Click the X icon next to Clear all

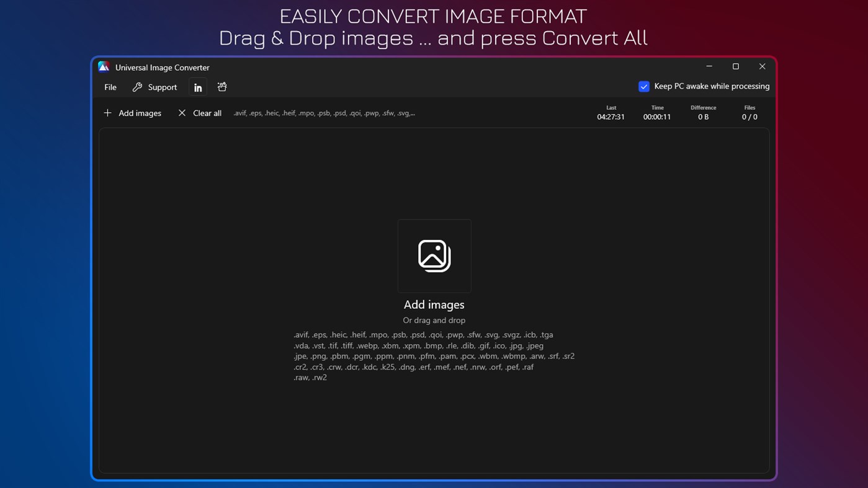tap(181, 113)
